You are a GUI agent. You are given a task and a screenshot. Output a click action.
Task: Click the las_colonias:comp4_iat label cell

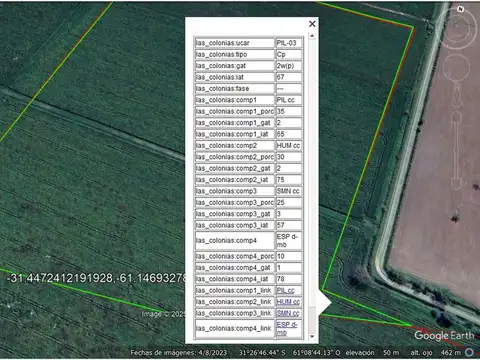(235, 279)
